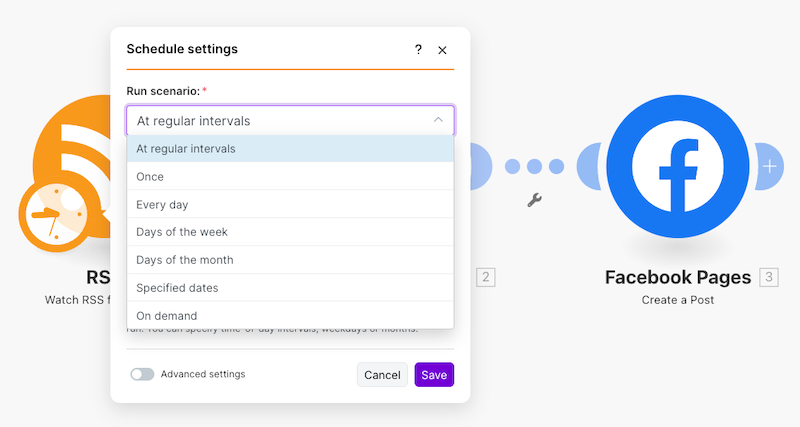Viewport: 800px width, 427px height.
Task: Click the purple Save button
Action: coord(434,375)
